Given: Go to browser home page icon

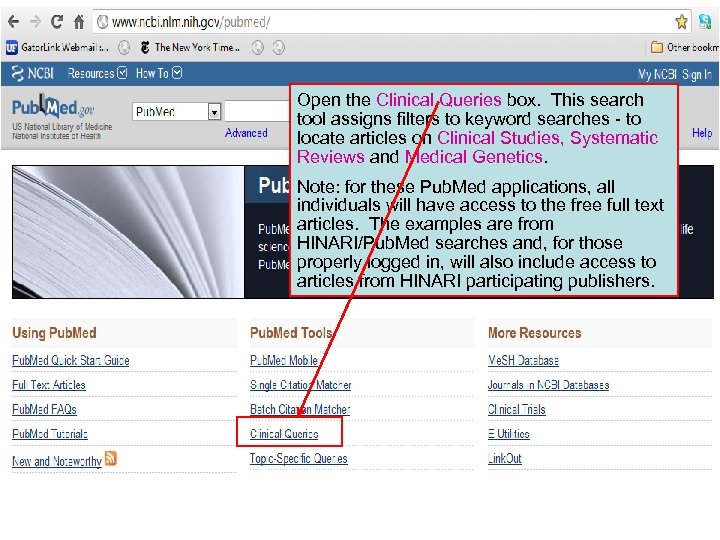Looking at the screenshot, I should point(79,22).
